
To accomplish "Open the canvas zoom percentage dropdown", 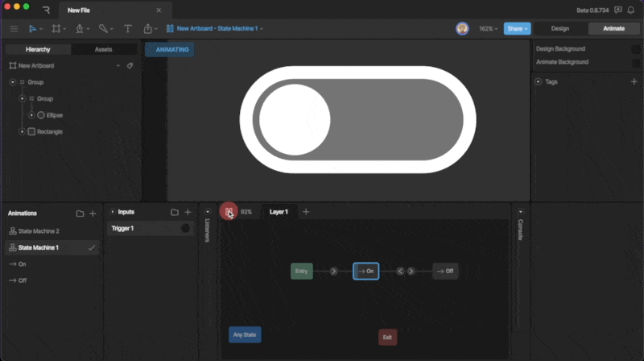I will click(489, 28).
